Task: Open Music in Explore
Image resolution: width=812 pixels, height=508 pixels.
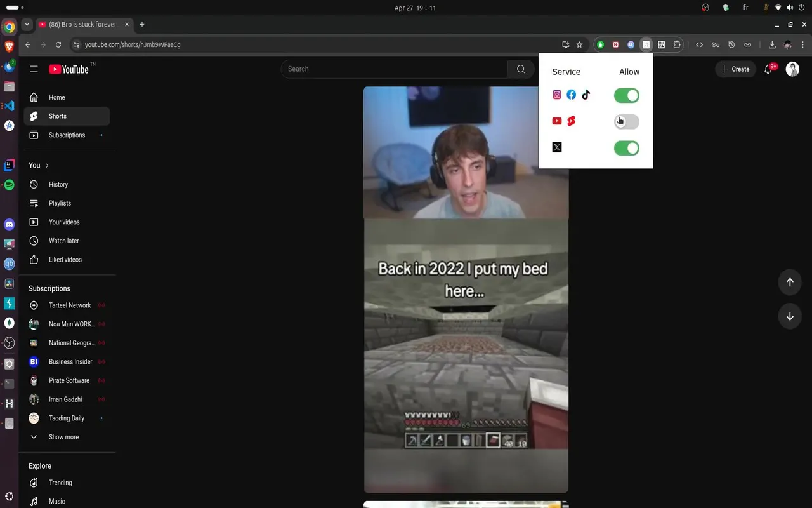Action: tap(67, 502)
